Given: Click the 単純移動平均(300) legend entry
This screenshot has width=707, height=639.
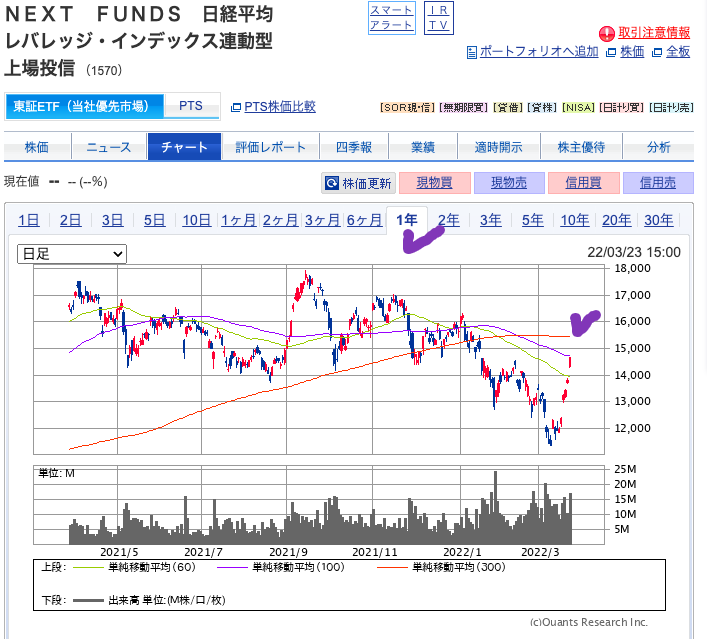Looking at the screenshot, I should click(x=441, y=567).
